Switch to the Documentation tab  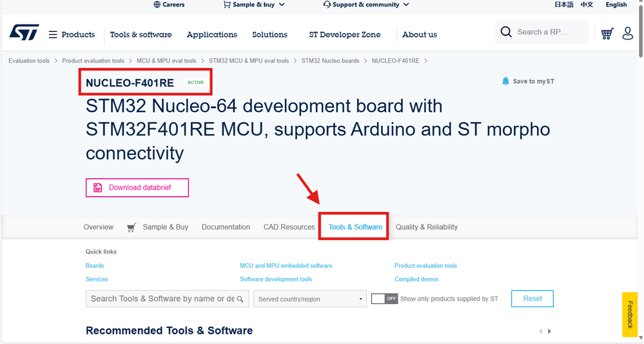pyautogui.click(x=226, y=227)
